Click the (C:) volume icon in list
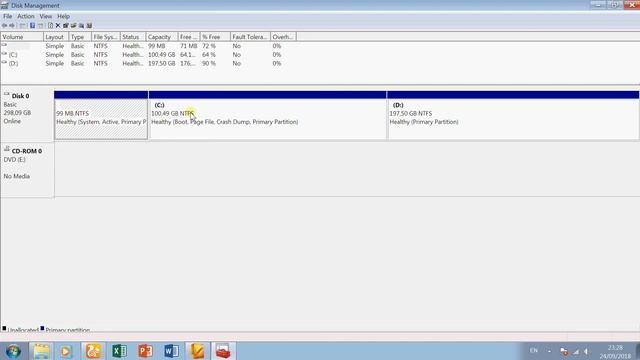Viewport: 640px width, 360px height. [4, 54]
